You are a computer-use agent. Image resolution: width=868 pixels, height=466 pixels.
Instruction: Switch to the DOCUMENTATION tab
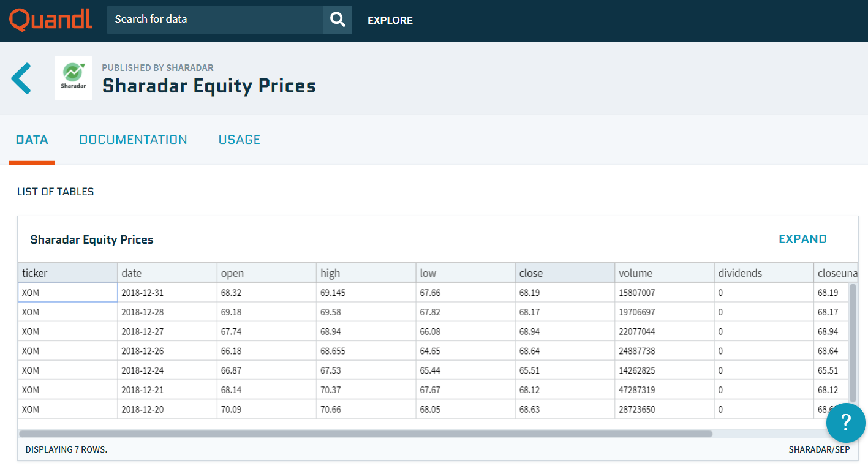[x=133, y=140]
